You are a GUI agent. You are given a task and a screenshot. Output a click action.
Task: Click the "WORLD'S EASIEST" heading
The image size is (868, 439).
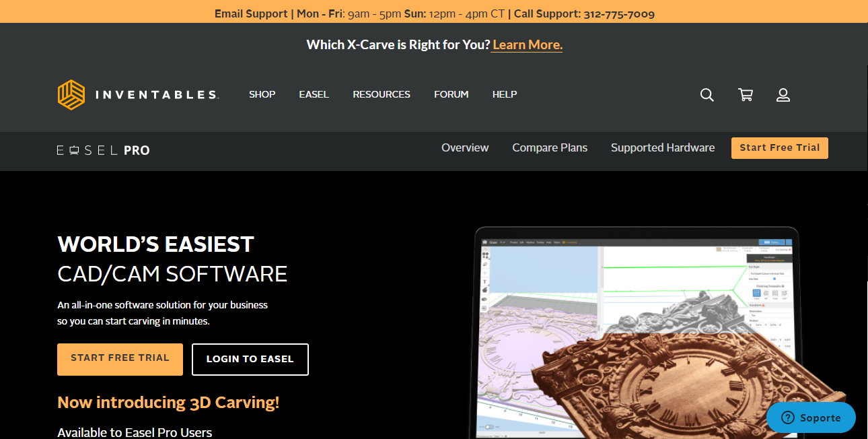tap(156, 244)
